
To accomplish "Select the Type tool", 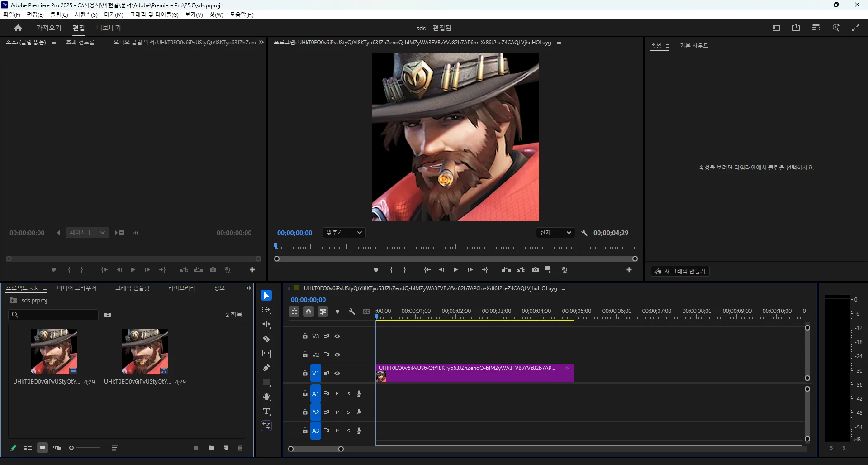I will click(x=266, y=412).
